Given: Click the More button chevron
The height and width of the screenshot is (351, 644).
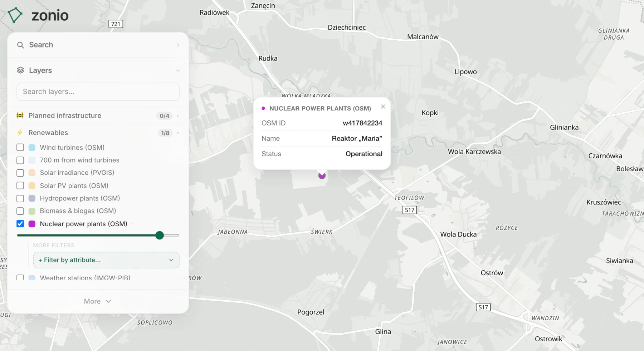Looking at the screenshot, I should click(x=108, y=301).
